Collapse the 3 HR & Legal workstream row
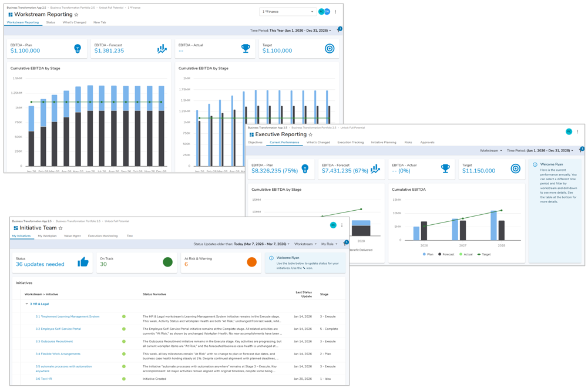This screenshot has width=588, height=391. click(26, 304)
